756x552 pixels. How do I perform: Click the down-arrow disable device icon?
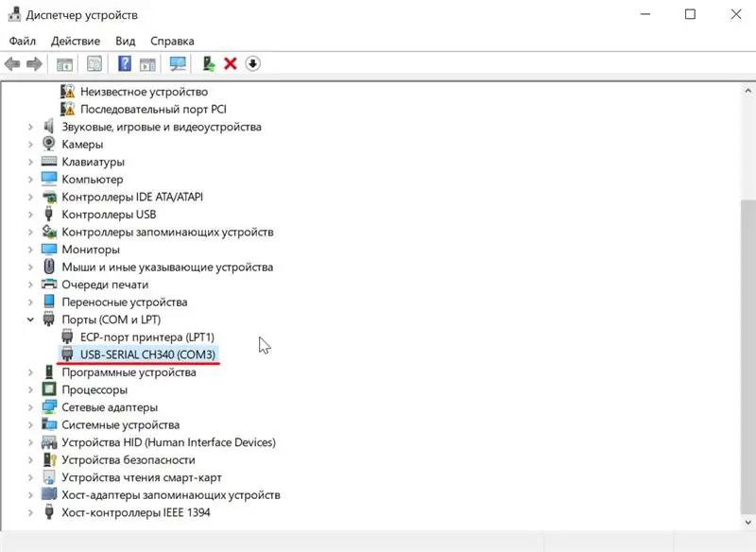(252, 63)
